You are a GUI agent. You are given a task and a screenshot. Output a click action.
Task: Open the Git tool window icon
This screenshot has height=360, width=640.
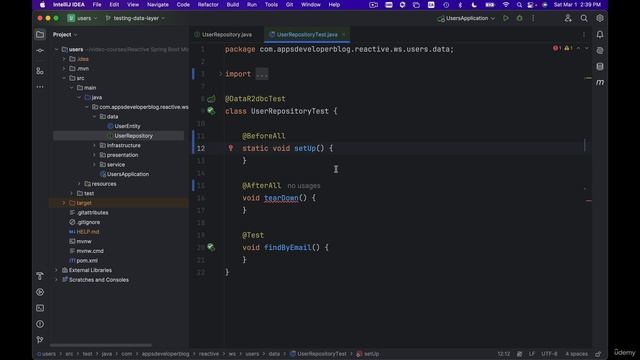(40, 340)
